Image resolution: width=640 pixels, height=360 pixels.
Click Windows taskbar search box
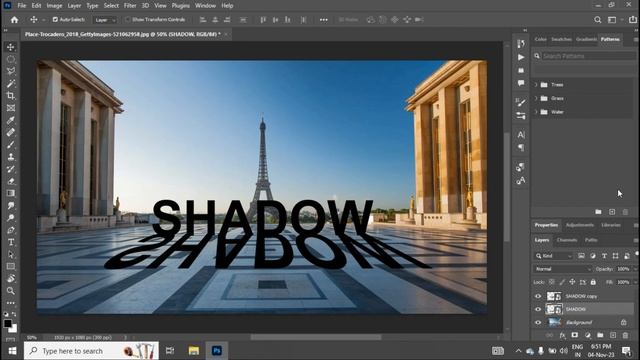tap(91, 351)
